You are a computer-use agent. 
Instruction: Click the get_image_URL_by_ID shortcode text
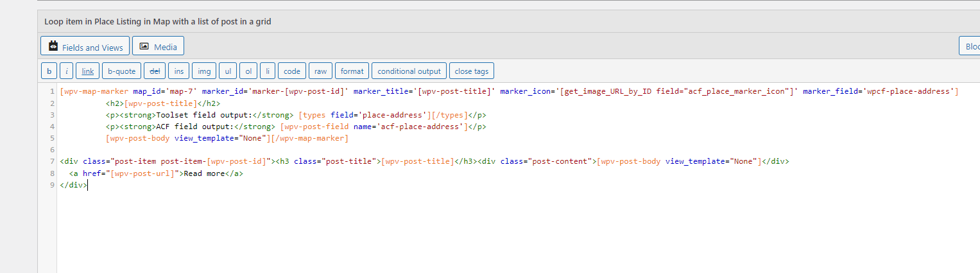[679, 92]
